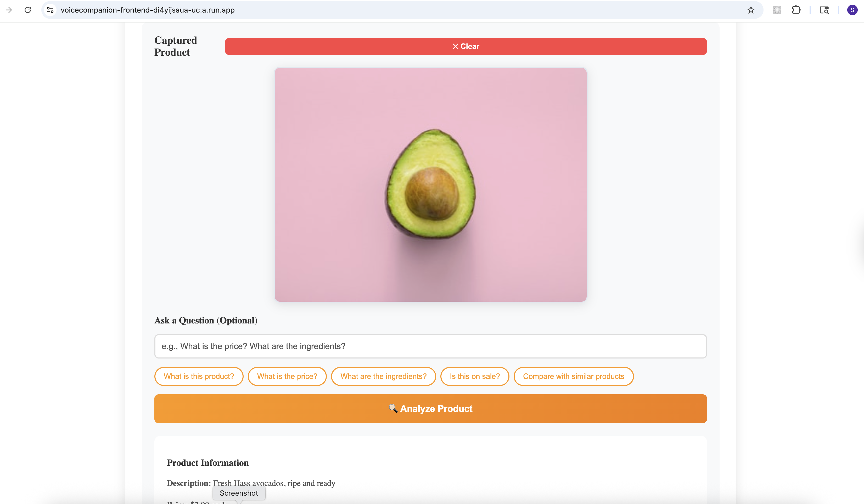Pick the 'Is this on sale?' suggestion
Viewport: 864px width, 504px height.
pyautogui.click(x=474, y=376)
